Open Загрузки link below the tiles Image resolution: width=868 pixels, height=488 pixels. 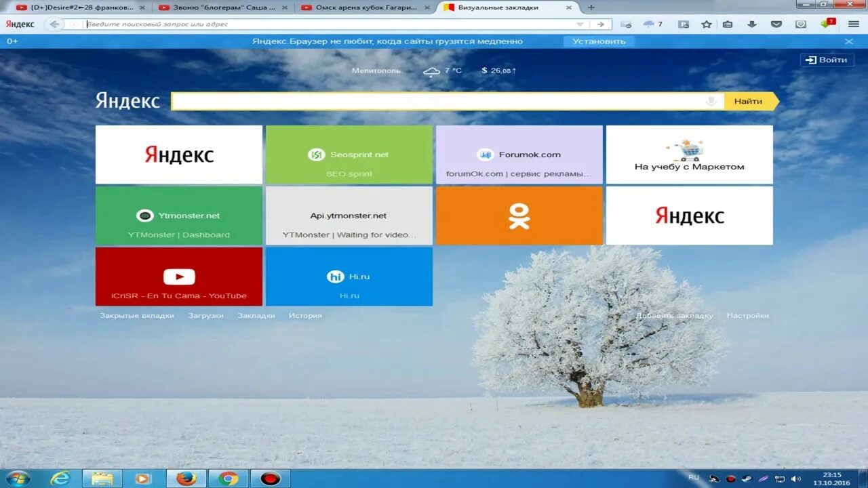point(206,316)
